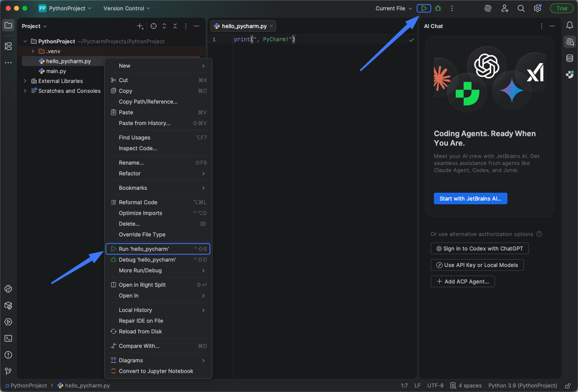Click the Debug bug icon in toolbar
This screenshot has height=392, width=578.
tap(438, 8)
